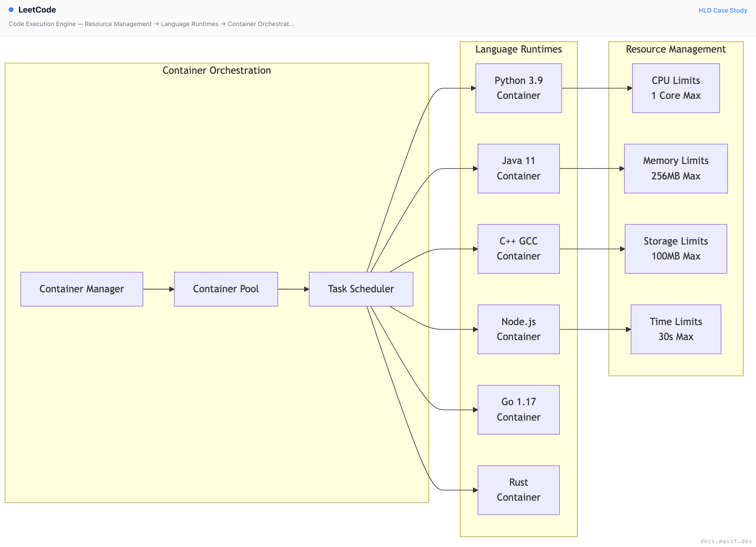Click the Python 3.9 Container node
Screen dimensions: 756x547
click(518, 88)
